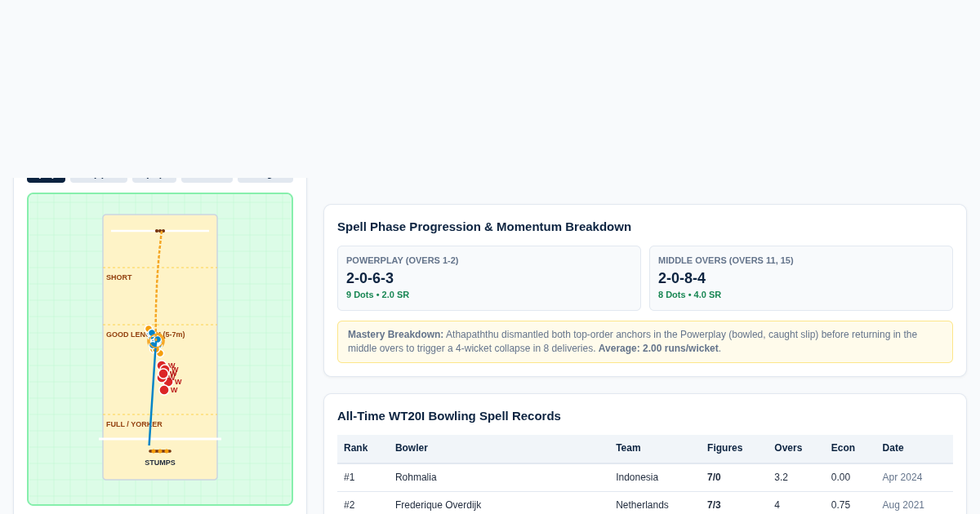The height and width of the screenshot is (514, 980).
Task: Open the Powerplay (Overs 1-2) phase card
Action: click(489, 278)
